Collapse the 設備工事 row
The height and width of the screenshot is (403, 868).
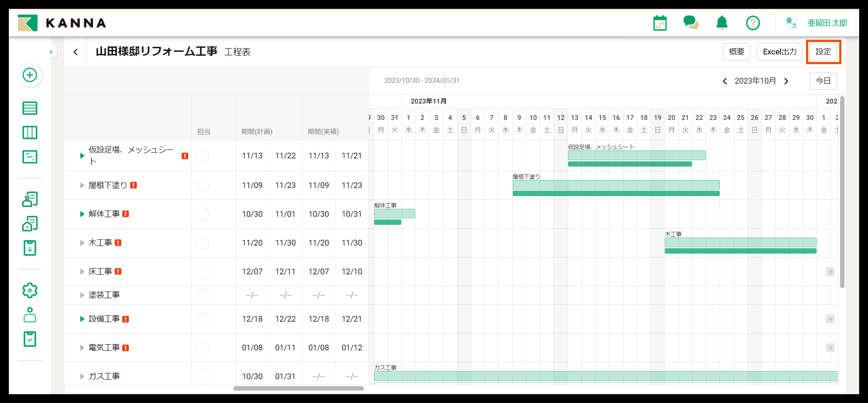point(82,319)
